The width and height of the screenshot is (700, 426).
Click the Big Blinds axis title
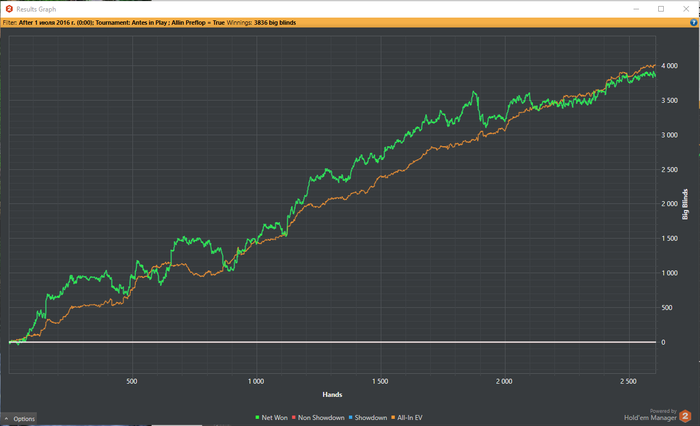685,204
